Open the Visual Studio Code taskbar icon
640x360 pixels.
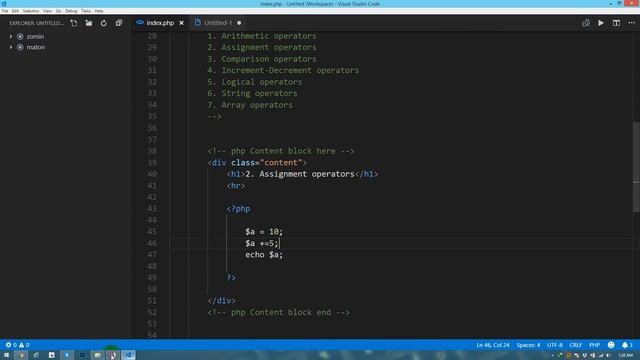tap(129, 355)
